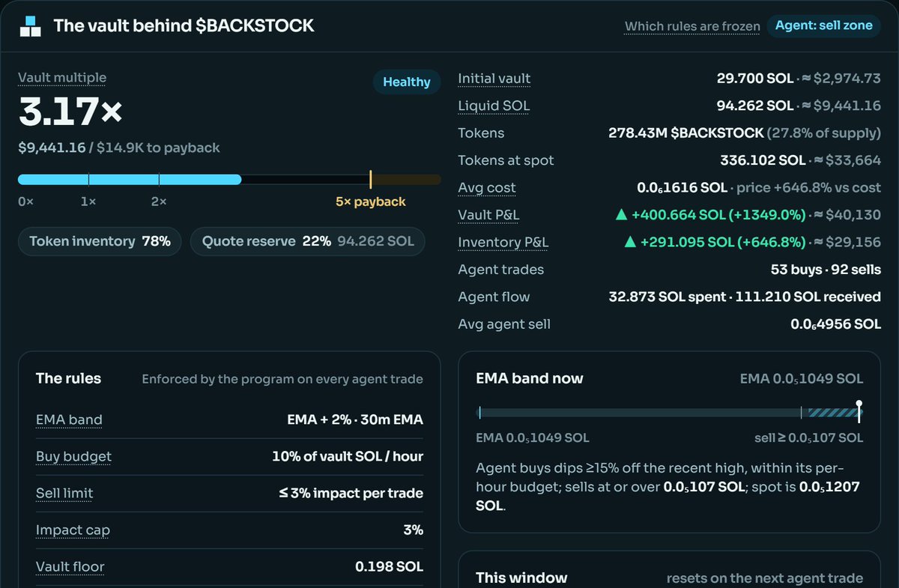
Task: Click the 'Agent: sell zone' badge
Action: (824, 25)
